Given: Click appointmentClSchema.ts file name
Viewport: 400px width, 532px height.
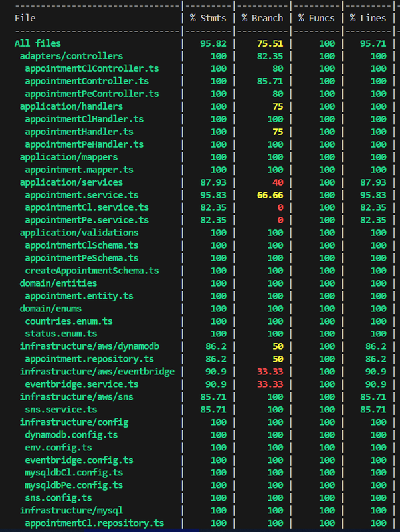Looking at the screenshot, I should (82, 245).
